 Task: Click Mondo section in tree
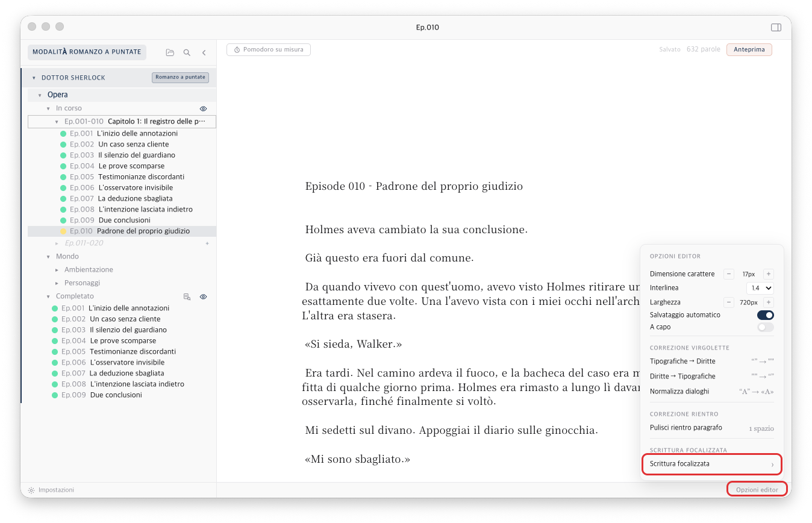[67, 257]
